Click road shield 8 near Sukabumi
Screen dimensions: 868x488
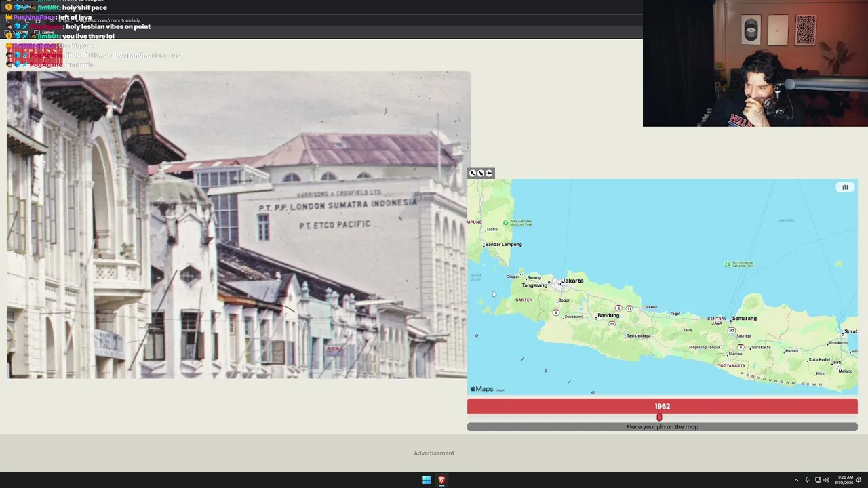[556, 312]
